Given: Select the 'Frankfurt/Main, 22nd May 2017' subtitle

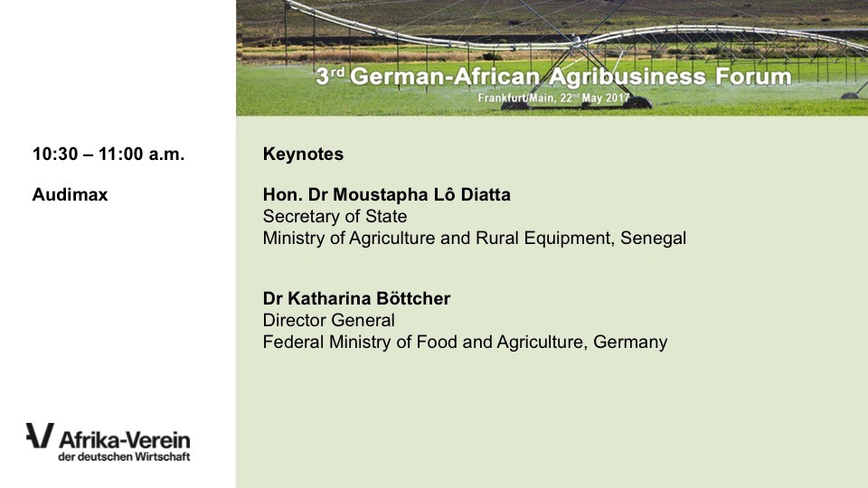Looking at the screenshot, I should [555, 98].
